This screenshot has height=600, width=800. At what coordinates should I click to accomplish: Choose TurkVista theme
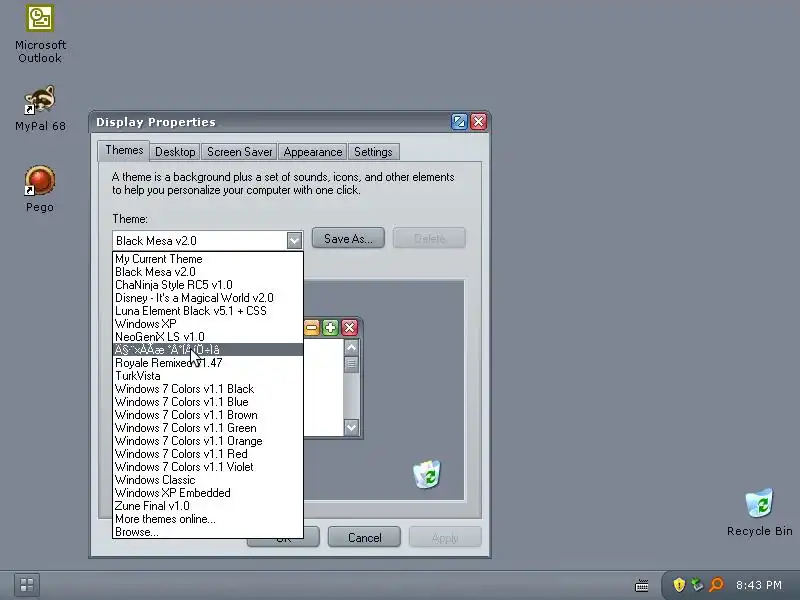(x=208, y=376)
